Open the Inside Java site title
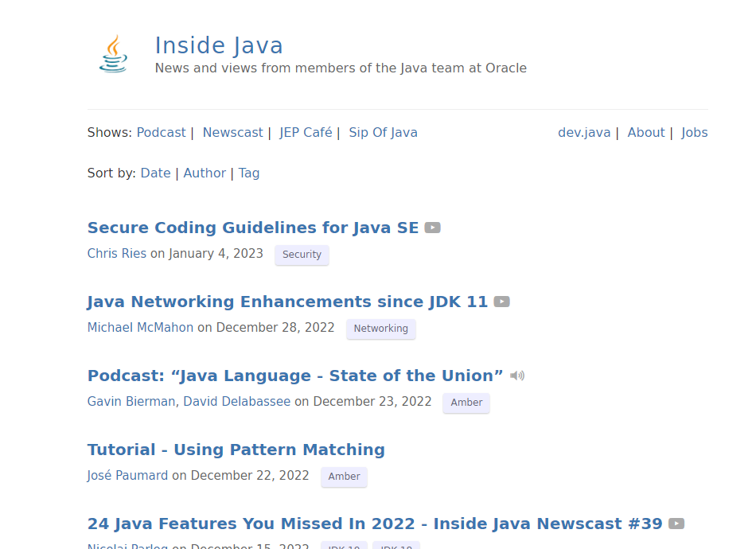The width and height of the screenshot is (756, 549). pos(218,46)
